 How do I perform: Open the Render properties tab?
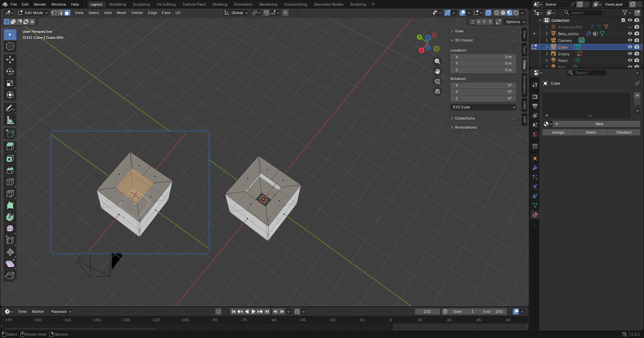pyautogui.click(x=535, y=96)
